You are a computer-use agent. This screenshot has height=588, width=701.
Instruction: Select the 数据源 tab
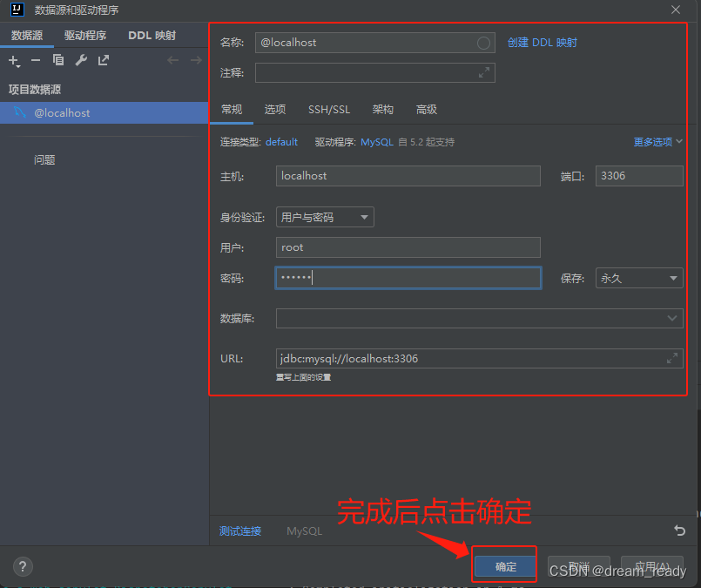click(x=27, y=36)
